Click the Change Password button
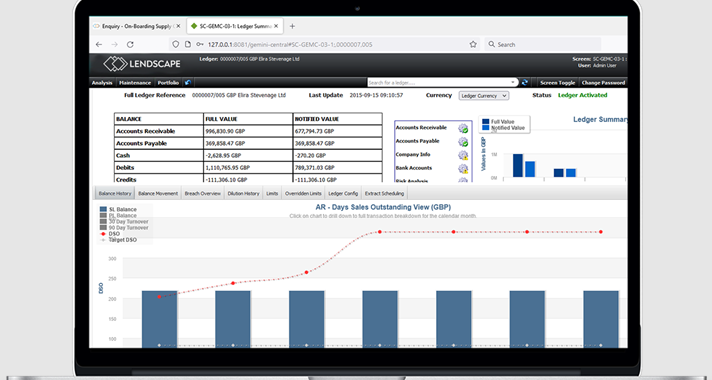 pos(603,83)
